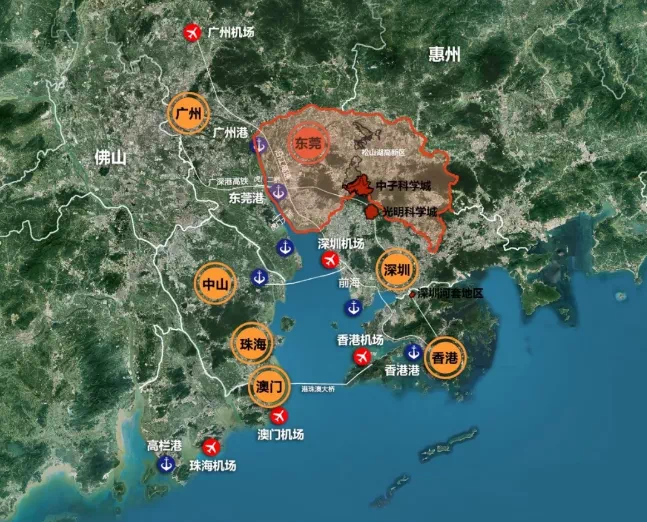Select the 珠海 orange city circle
647x522 pixels.
click(253, 344)
